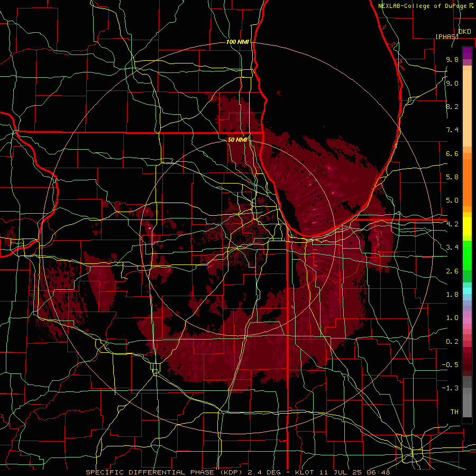Click the 3.4 scale value
Screen dimensions: 476x476
[452, 248]
